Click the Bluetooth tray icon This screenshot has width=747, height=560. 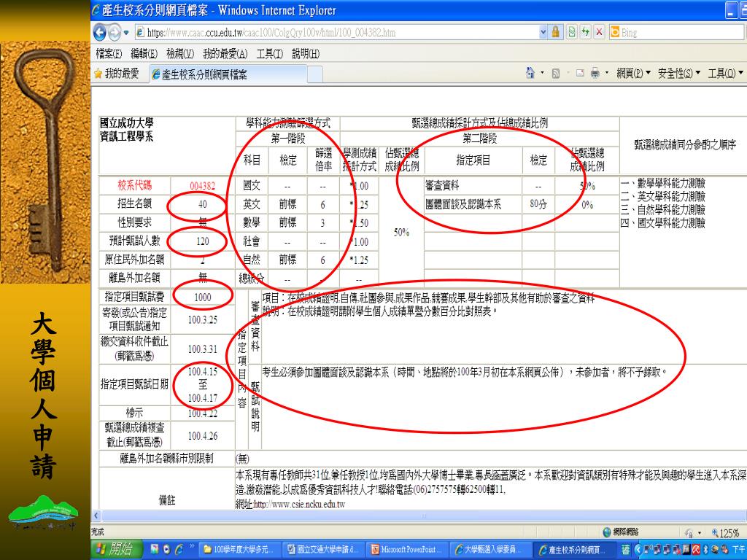coord(705,550)
